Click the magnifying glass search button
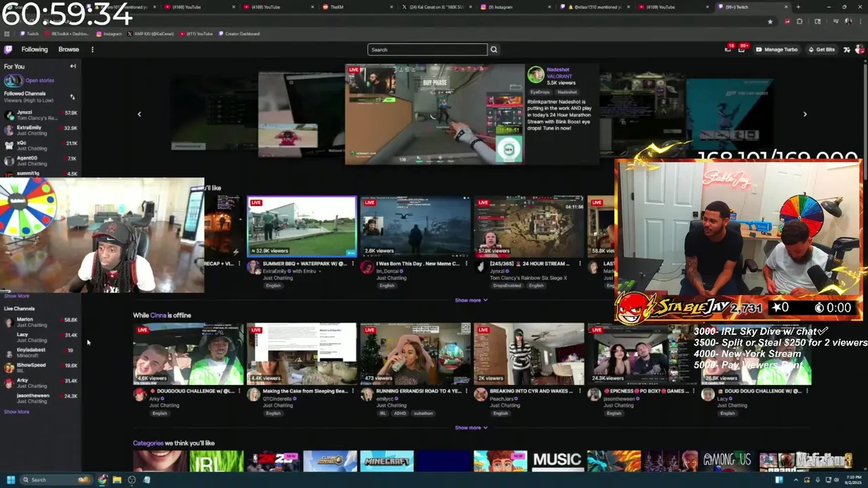This screenshot has width=868, height=488. click(494, 49)
